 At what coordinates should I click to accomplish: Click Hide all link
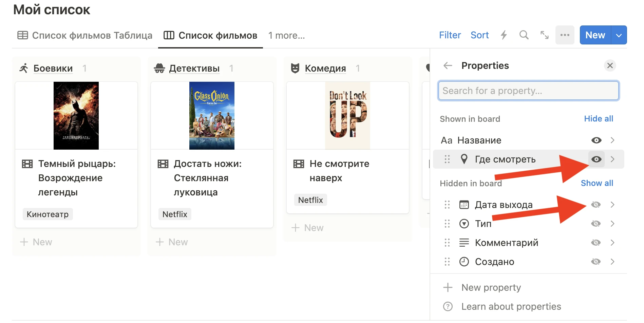[x=599, y=119]
